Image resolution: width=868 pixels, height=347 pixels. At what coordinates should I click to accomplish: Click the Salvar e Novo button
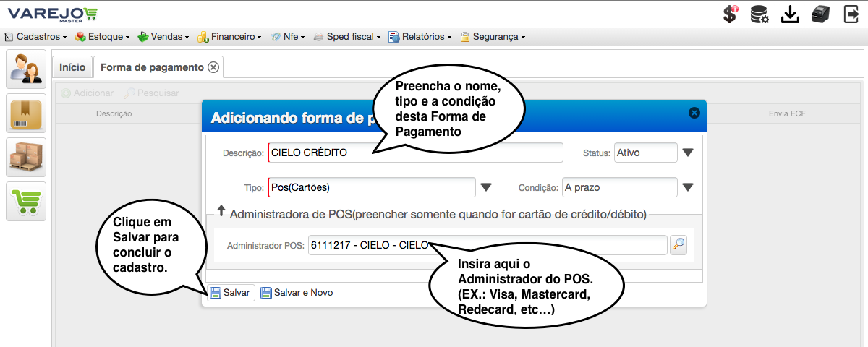tap(297, 293)
